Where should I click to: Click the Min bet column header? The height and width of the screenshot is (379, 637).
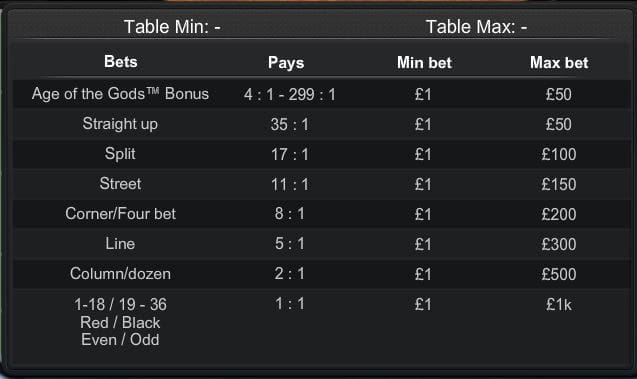424,63
